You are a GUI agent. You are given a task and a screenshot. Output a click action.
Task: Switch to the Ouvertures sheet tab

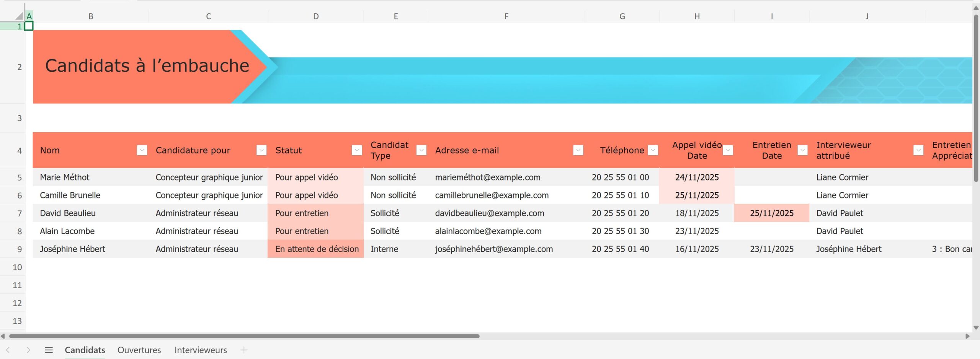(x=139, y=350)
